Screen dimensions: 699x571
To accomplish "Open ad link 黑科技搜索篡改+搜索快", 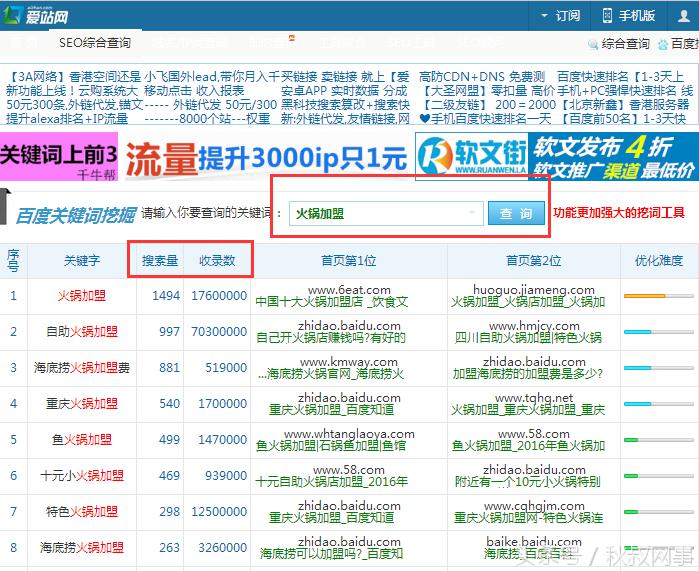I will (345, 105).
